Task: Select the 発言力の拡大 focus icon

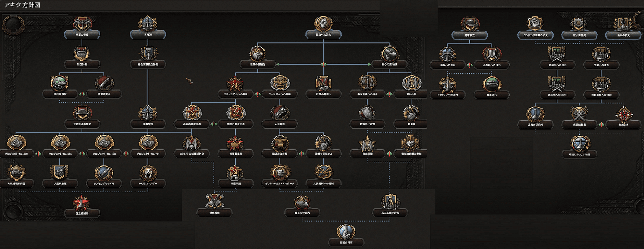Action: (x=302, y=202)
